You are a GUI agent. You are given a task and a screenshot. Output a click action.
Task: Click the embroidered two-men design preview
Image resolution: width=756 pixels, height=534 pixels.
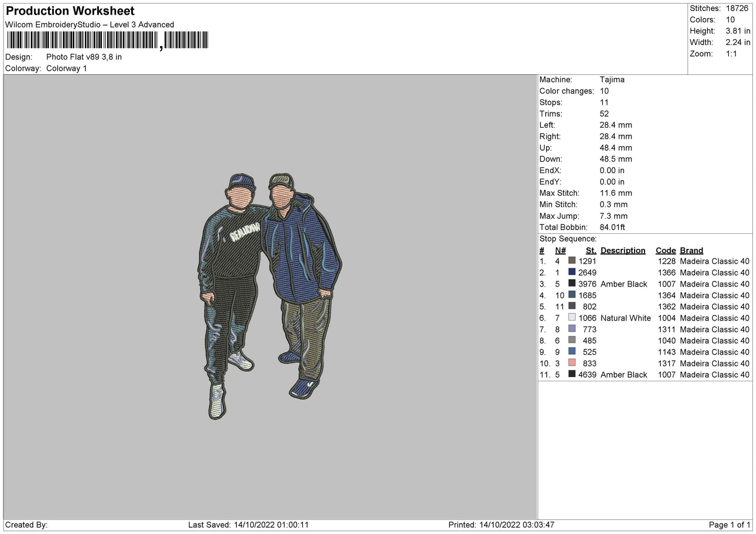(269, 296)
